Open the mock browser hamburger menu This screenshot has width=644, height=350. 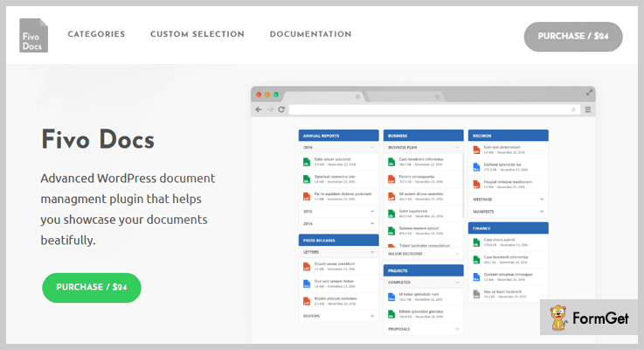[x=588, y=109]
